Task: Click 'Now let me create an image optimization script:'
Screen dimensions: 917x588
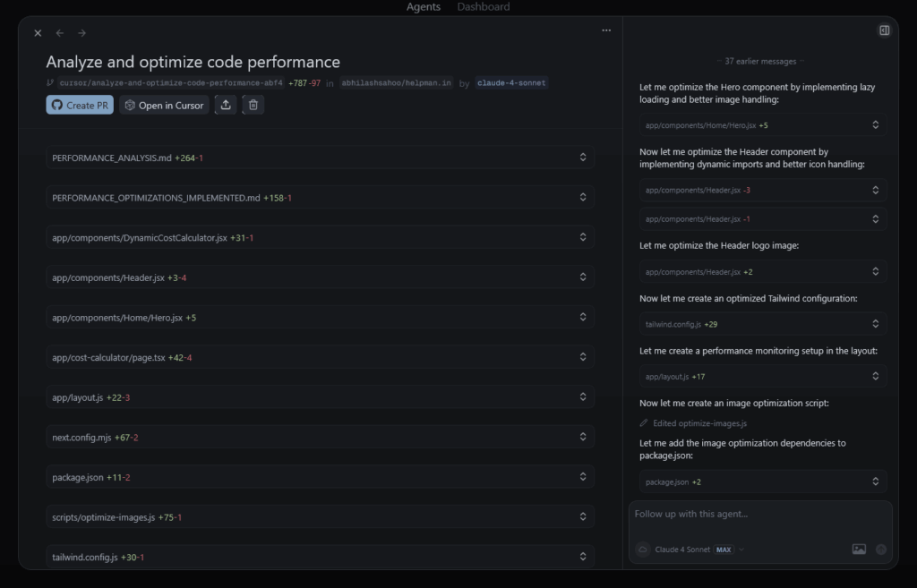Action: pyautogui.click(x=734, y=403)
